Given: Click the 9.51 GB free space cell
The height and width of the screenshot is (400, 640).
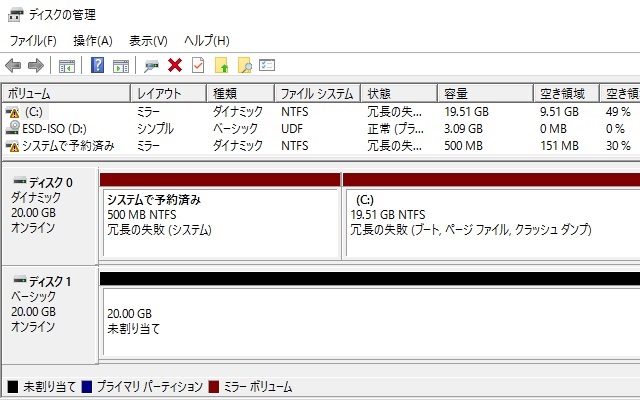Looking at the screenshot, I should point(559,112).
